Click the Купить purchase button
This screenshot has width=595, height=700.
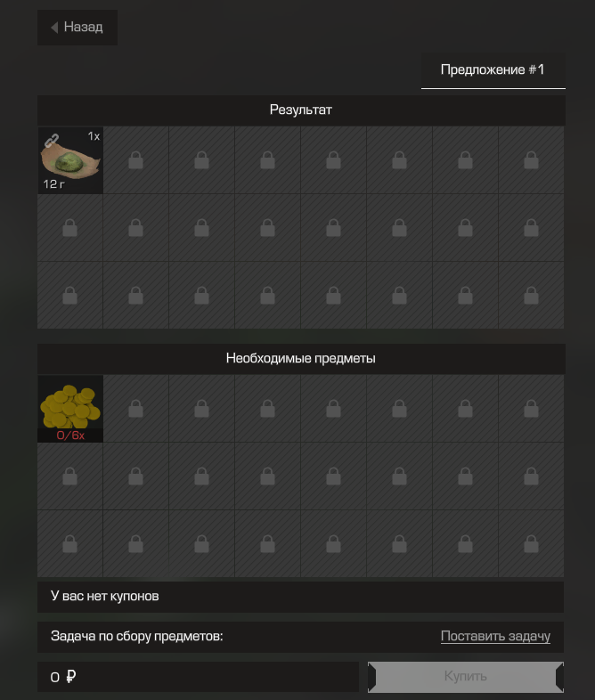(x=466, y=677)
